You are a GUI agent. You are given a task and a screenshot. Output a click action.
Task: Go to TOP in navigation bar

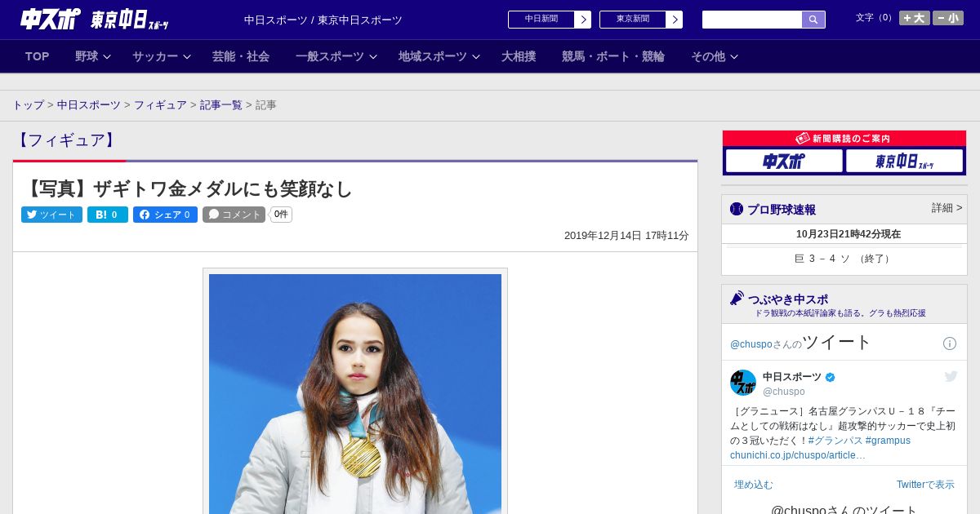pos(38,56)
